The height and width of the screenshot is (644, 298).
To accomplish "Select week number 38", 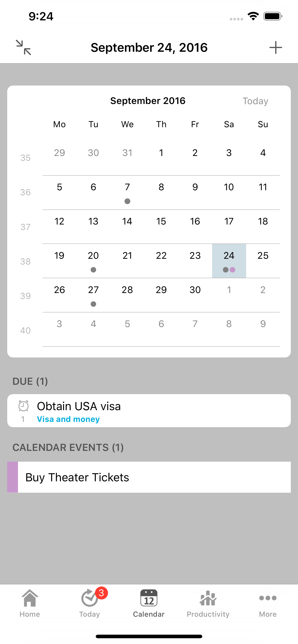I will (25, 261).
